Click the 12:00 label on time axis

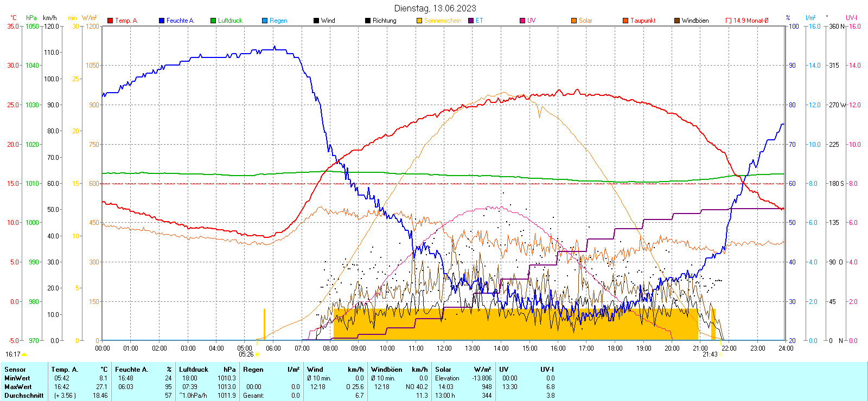444,348
